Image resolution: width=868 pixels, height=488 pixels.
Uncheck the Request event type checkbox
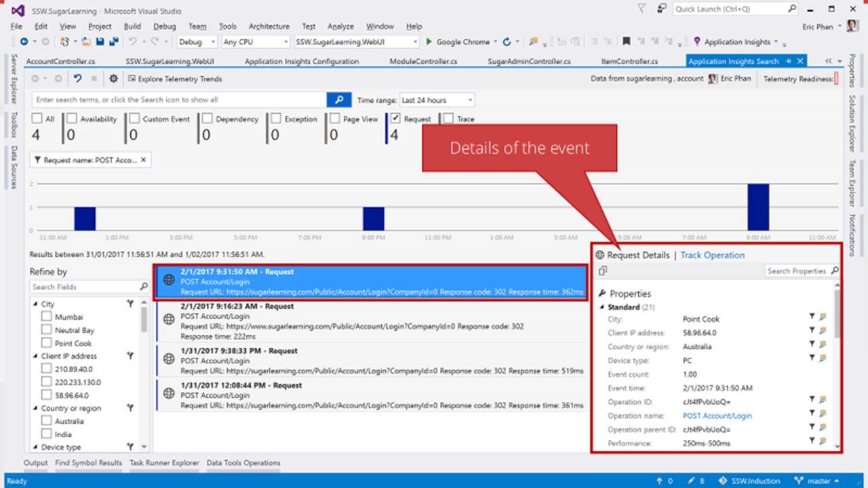coord(395,119)
